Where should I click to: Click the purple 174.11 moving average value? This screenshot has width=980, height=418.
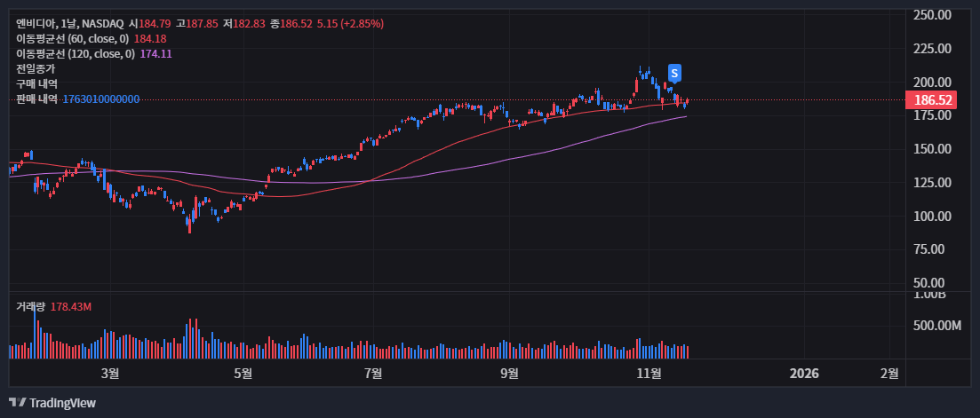(x=155, y=54)
